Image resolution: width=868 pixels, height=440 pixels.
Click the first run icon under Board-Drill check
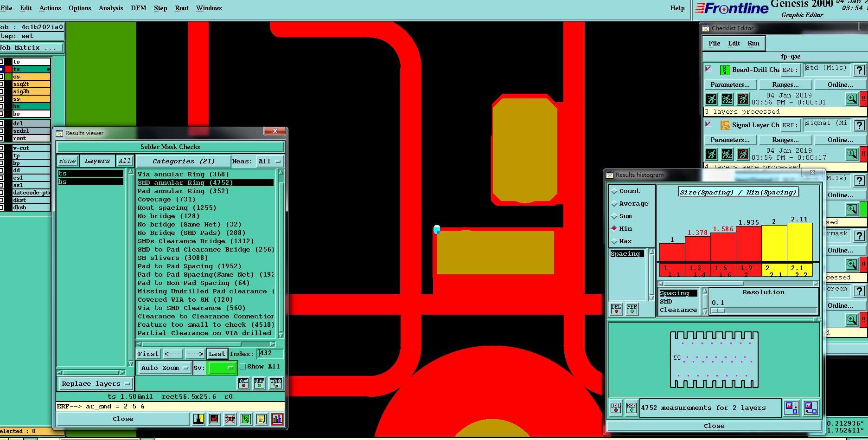click(711, 99)
